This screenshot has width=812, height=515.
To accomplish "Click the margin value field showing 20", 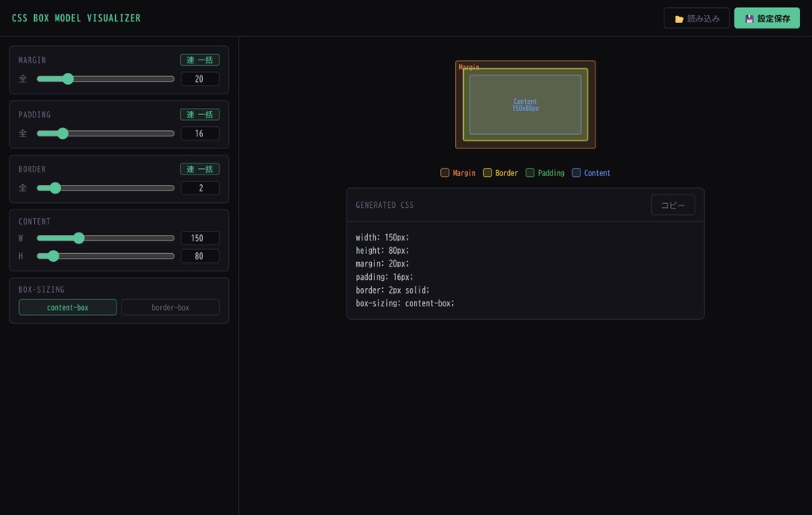I will point(200,79).
